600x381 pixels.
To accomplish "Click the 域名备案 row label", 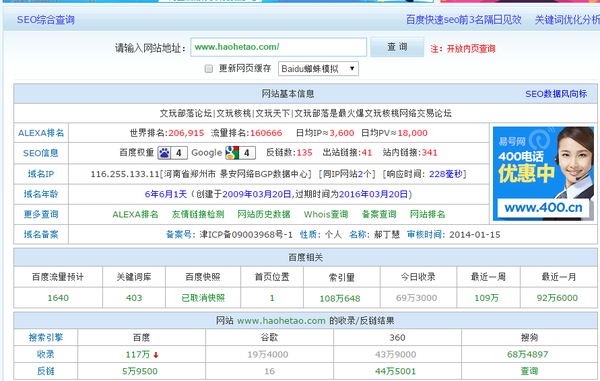I will pyautogui.click(x=41, y=234).
